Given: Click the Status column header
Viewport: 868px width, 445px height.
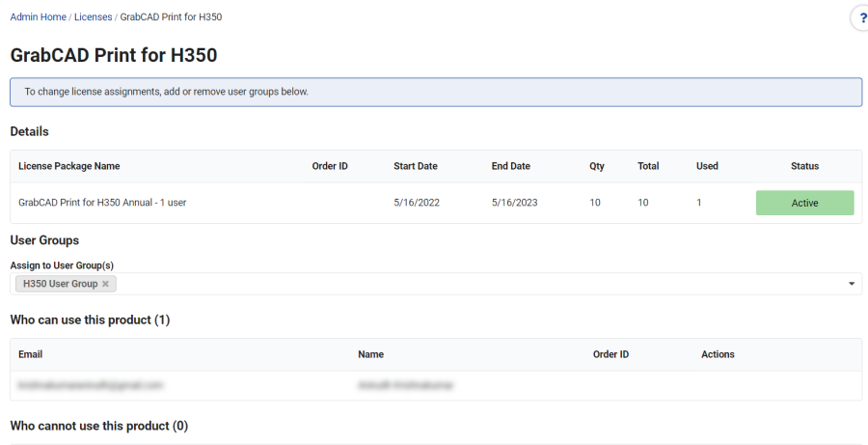Looking at the screenshot, I should (804, 166).
